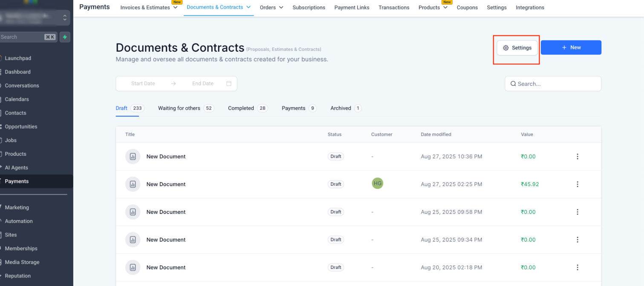Open Jobs in the sidebar
The image size is (644, 286).
point(11,140)
